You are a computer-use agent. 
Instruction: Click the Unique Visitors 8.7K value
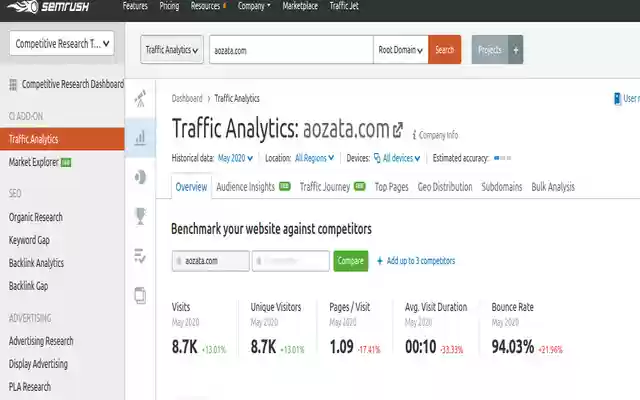click(263, 347)
